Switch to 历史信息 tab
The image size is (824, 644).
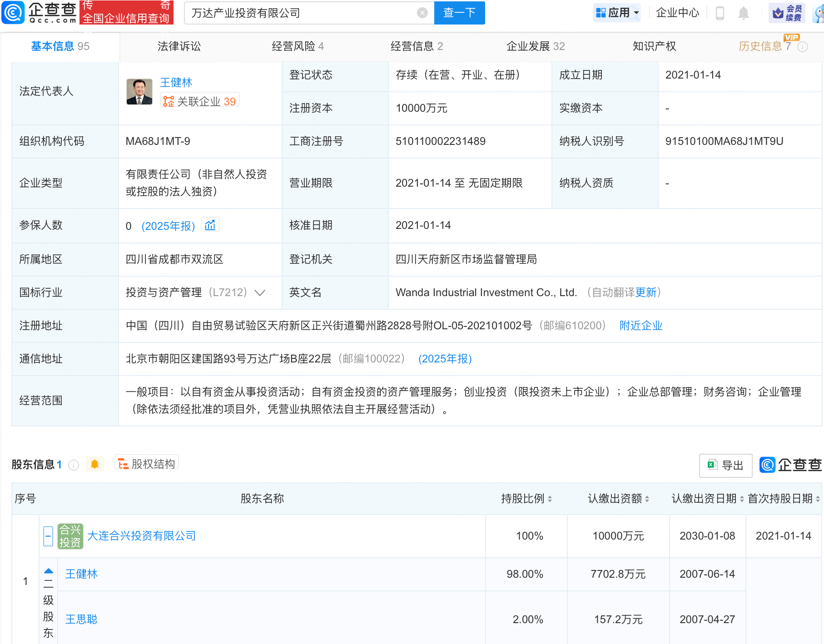(x=764, y=46)
